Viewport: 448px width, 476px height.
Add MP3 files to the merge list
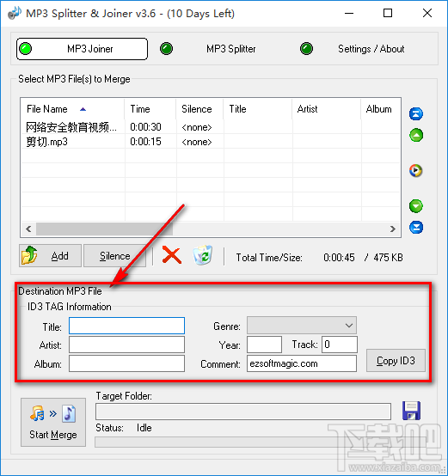[50, 255]
